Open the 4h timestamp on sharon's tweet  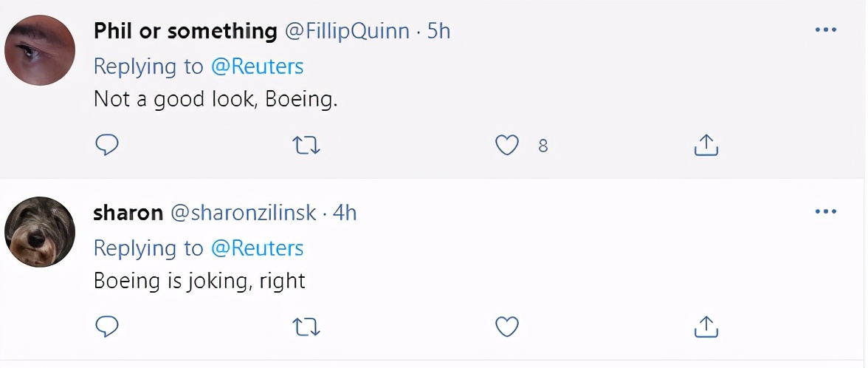(345, 213)
